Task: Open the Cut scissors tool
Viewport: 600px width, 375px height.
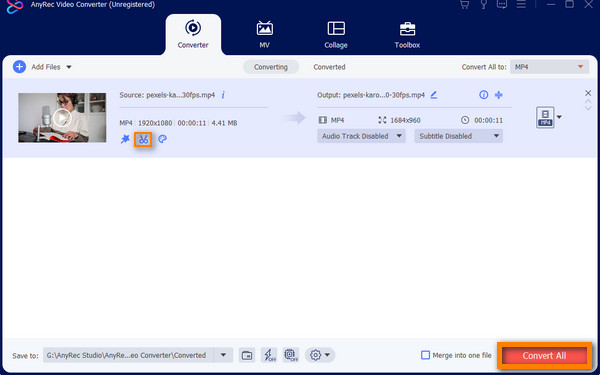Action: click(x=143, y=139)
